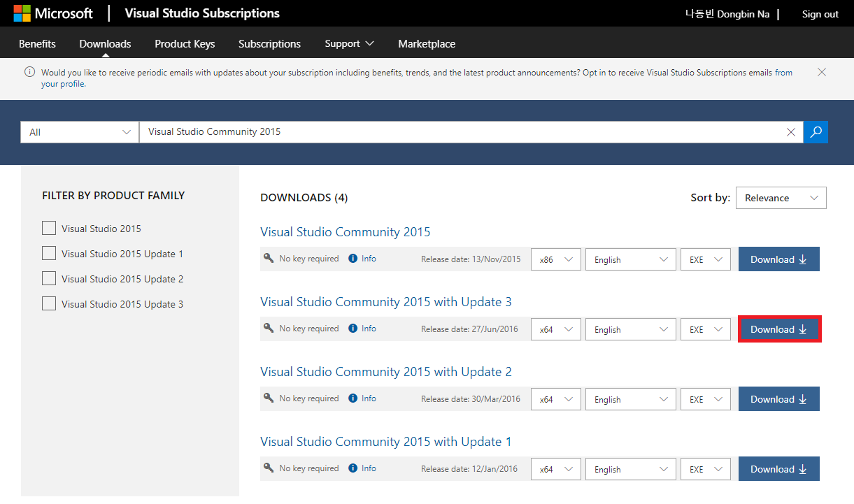Screen dimensions: 854x504
Task: Open EXE format dropdown for Update 3
Action: click(x=706, y=329)
